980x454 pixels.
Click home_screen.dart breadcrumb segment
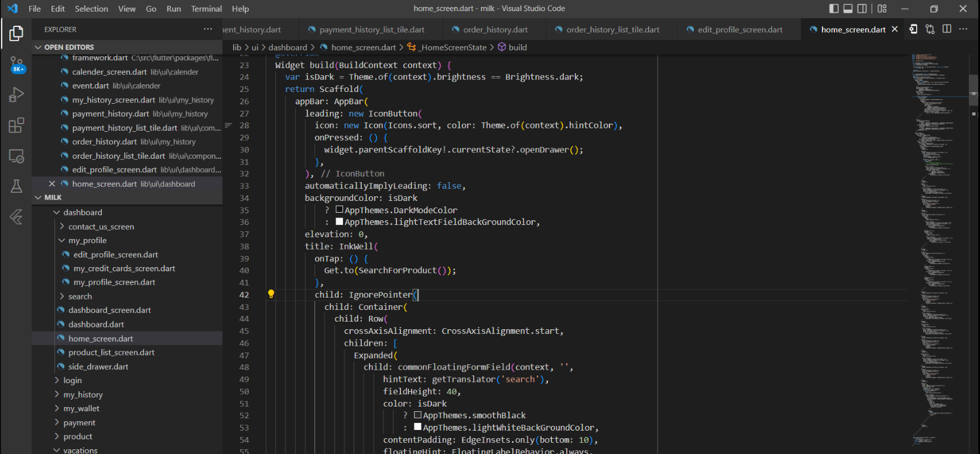364,47
